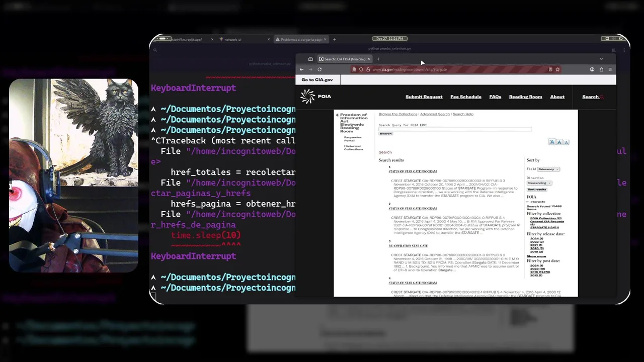Click the FOIA starburst logo

pos(307,97)
